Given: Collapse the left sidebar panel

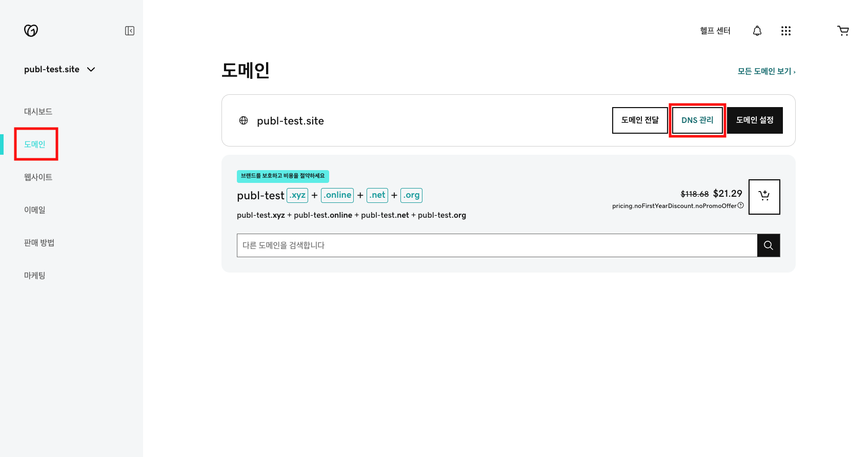Looking at the screenshot, I should (130, 31).
